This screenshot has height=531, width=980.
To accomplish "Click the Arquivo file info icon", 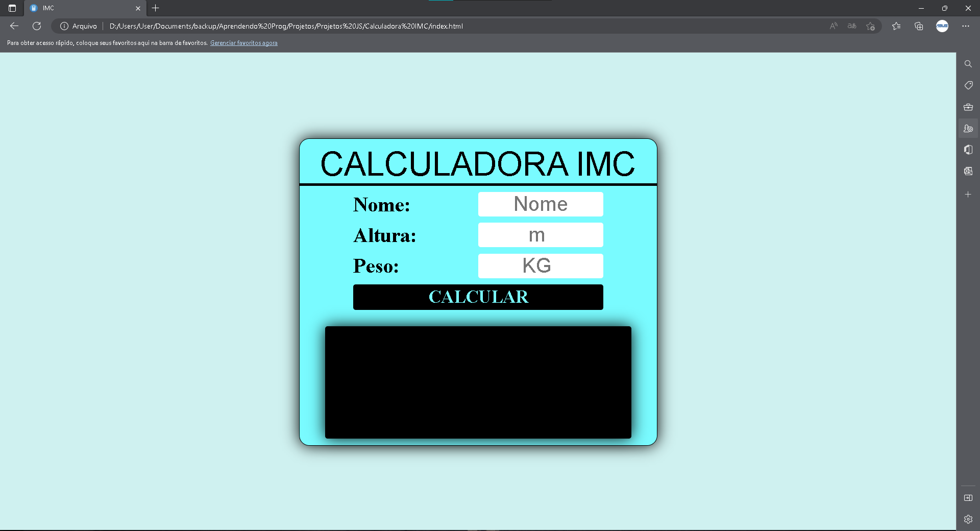I will (64, 26).
